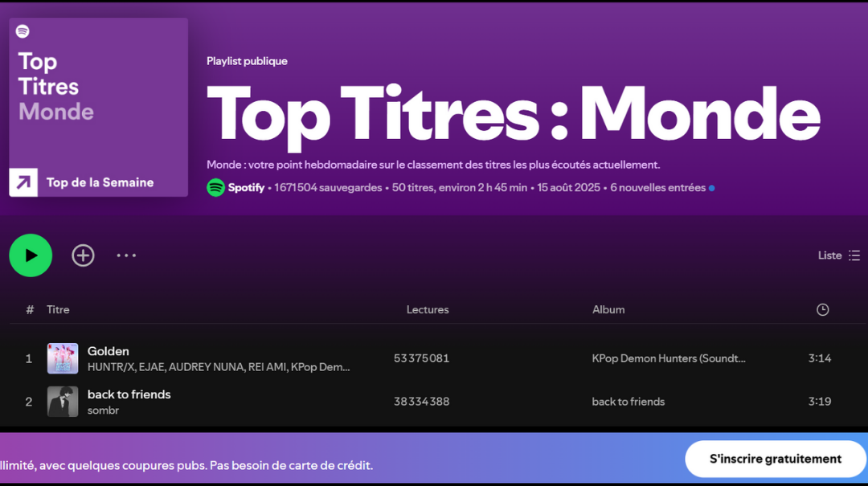This screenshot has width=868, height=486.
Task: Open the Golden album cover thumbnail
Action: tap(63, 358)
